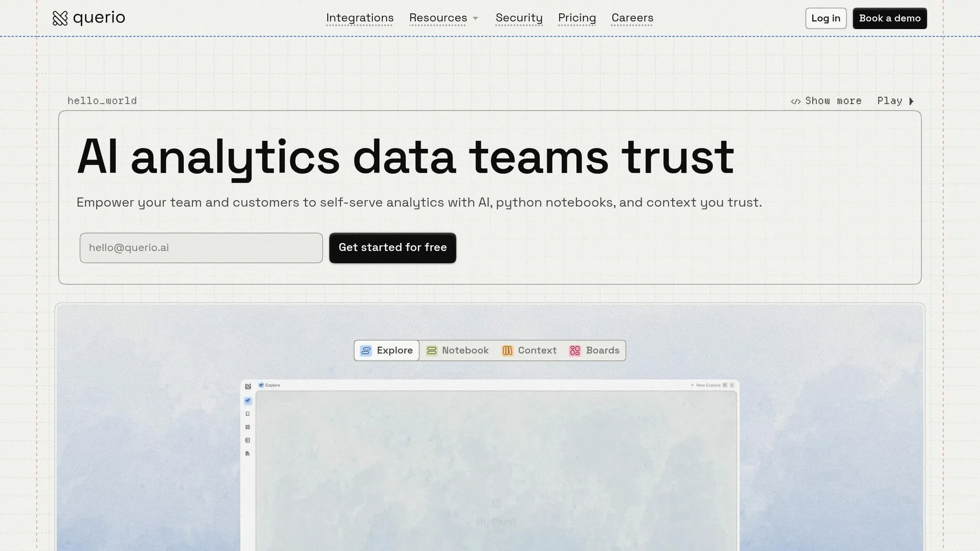The height and width of the screenshot is (551, 980).
Task: Select the Boards tab
Action: point(594,351)
